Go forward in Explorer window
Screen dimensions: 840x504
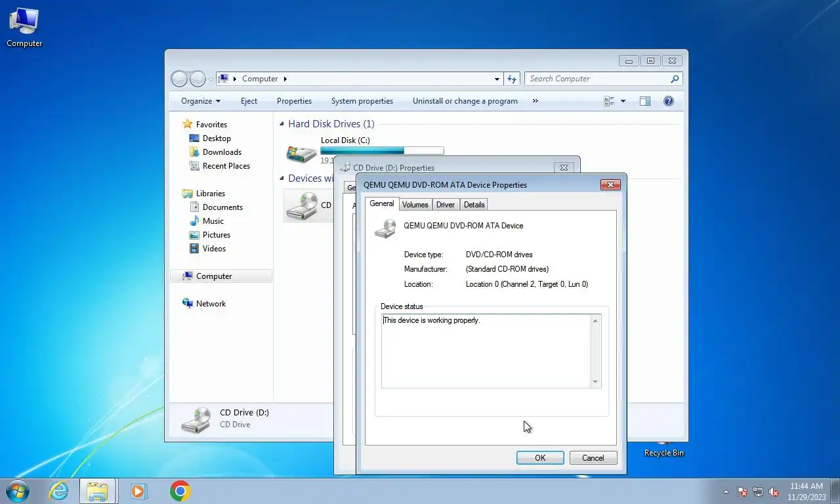click(198, 79)
